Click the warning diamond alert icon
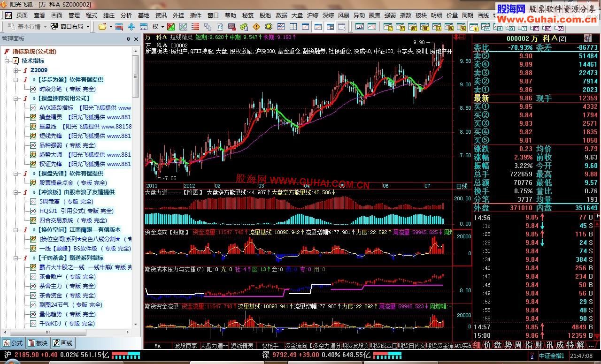The height and width of the screenshot is (364, 601). point(256,27)
